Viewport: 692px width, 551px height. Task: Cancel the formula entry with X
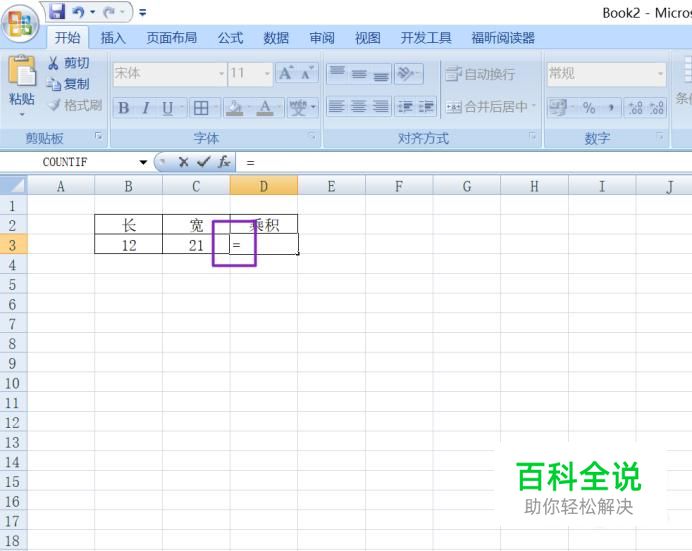click(x=184, y=162)
